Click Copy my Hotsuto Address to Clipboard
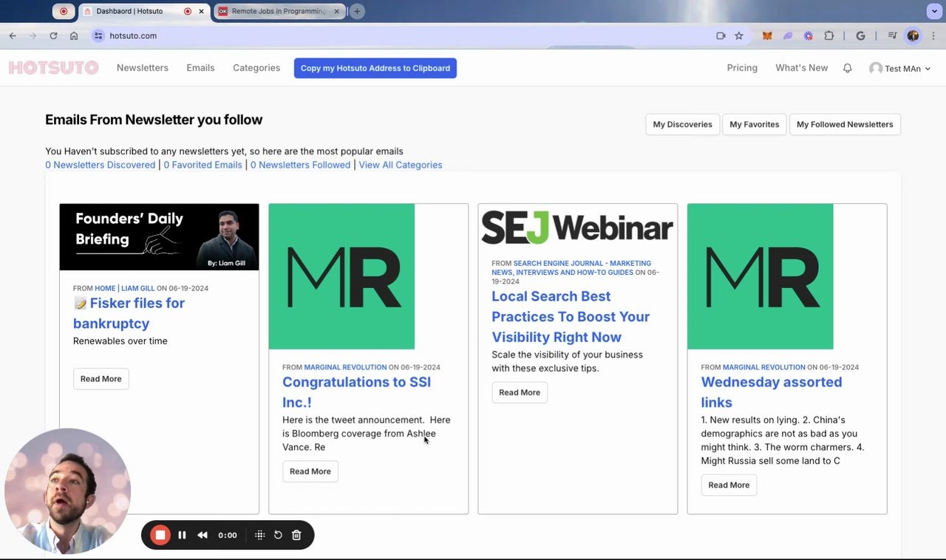This screenshot has height=560, width=946. [x=375, y=68]
